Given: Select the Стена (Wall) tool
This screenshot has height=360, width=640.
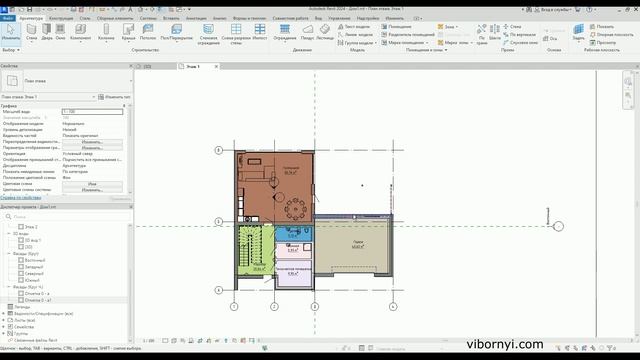Looking at the screenshot, I should [31, 32].
